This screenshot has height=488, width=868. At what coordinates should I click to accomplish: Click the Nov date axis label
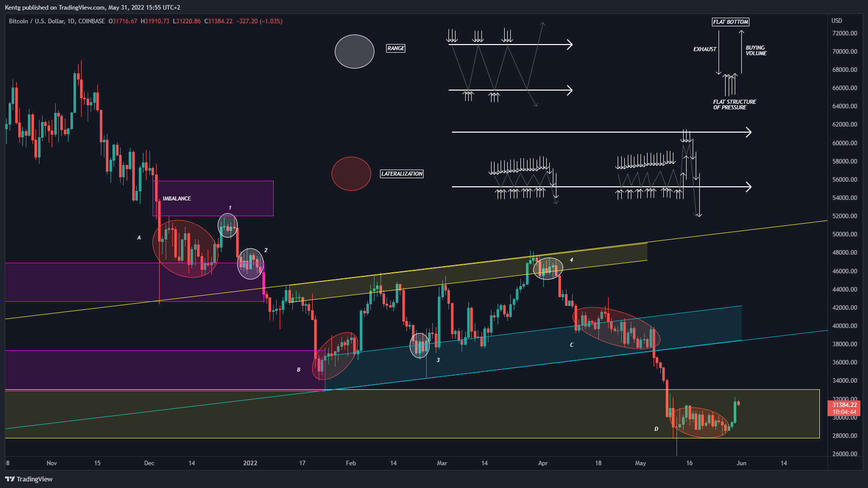(x=52, y=463)
